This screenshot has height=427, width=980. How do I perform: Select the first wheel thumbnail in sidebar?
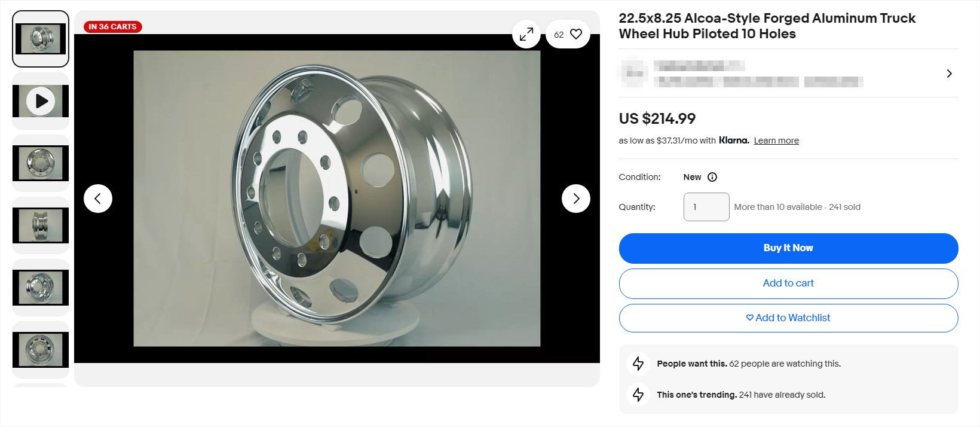[x=40, y=38]
